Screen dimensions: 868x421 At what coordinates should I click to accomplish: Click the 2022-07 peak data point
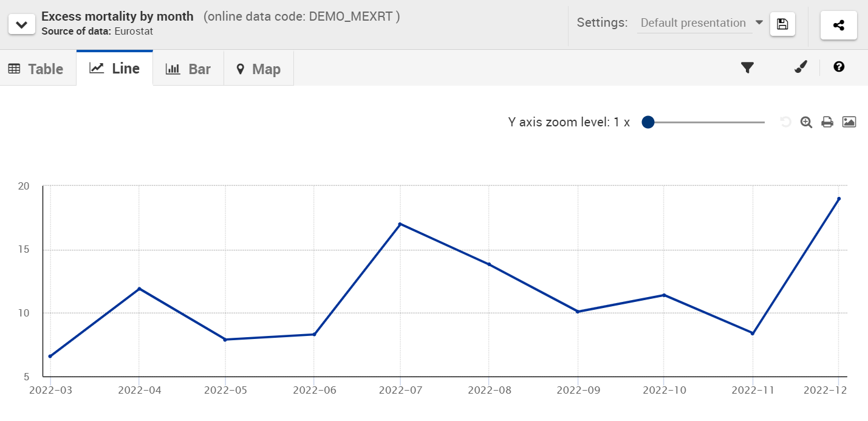click(x=400, y=224)
